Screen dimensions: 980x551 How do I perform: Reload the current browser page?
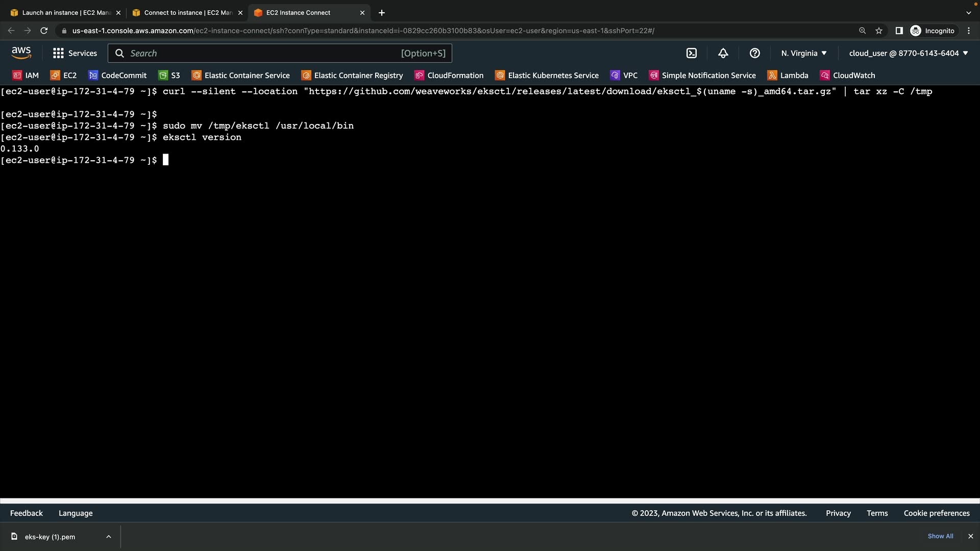44,31
